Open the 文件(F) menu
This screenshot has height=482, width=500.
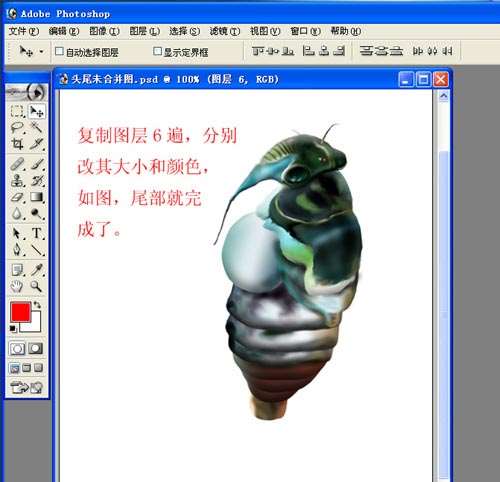tap(24, 31)
